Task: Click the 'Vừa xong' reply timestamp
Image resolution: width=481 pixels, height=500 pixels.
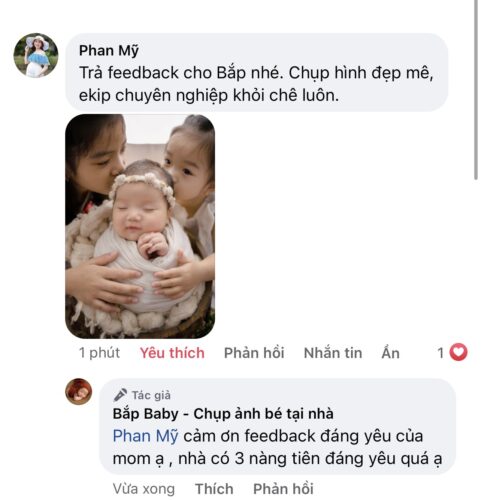Action: tap(144, 489)
